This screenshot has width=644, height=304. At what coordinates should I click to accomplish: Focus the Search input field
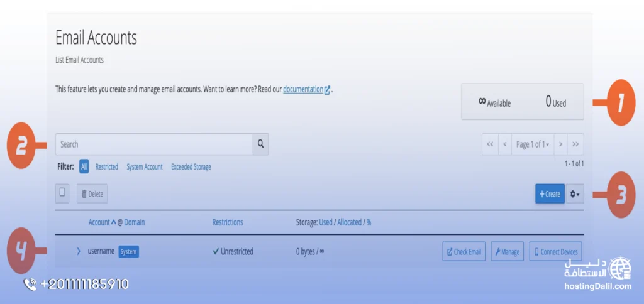(155, 144)
